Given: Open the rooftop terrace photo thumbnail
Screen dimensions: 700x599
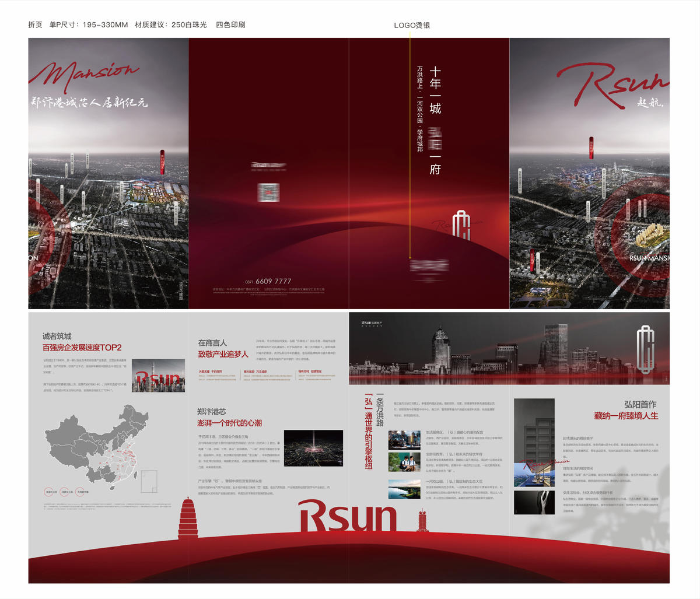Looking at the screenshot, I should pyautogui.click(x=534, y=474).
